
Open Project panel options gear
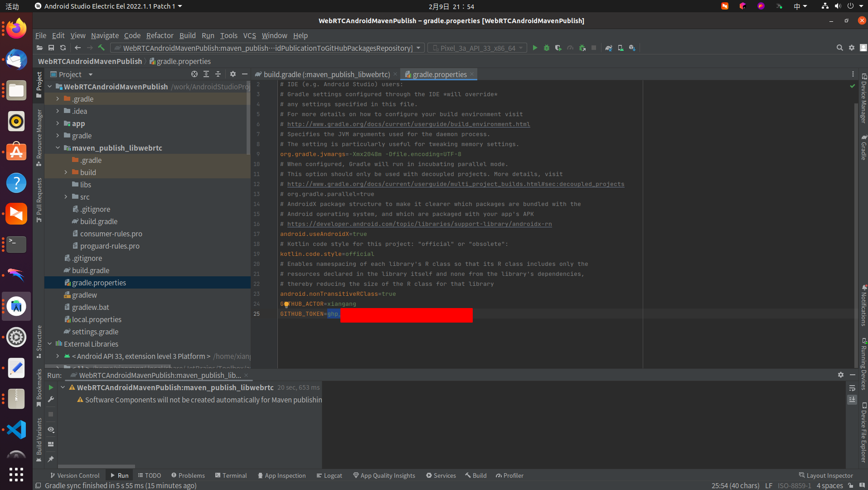point(233,74)
